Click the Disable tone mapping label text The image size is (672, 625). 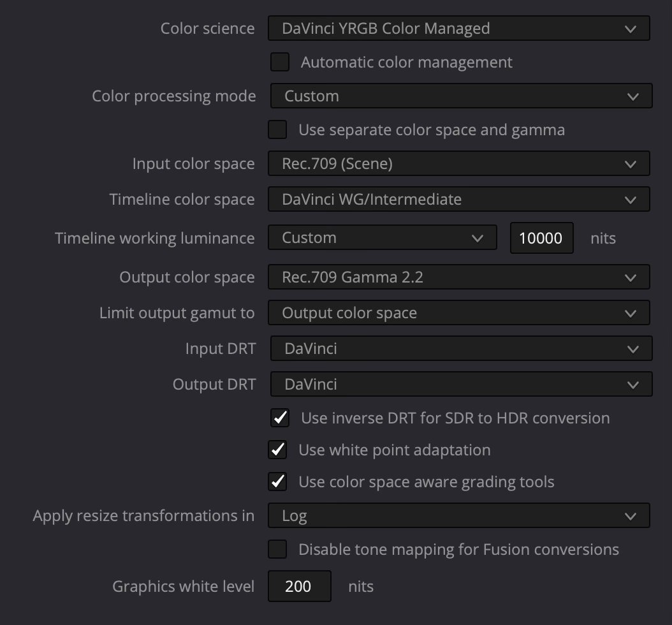(458, 550)
